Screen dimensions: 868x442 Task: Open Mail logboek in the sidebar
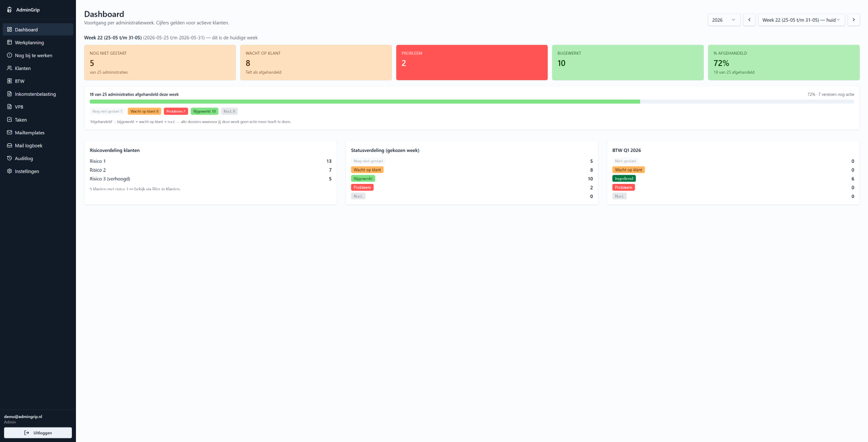pyautogui.click(x=38, y=145)
